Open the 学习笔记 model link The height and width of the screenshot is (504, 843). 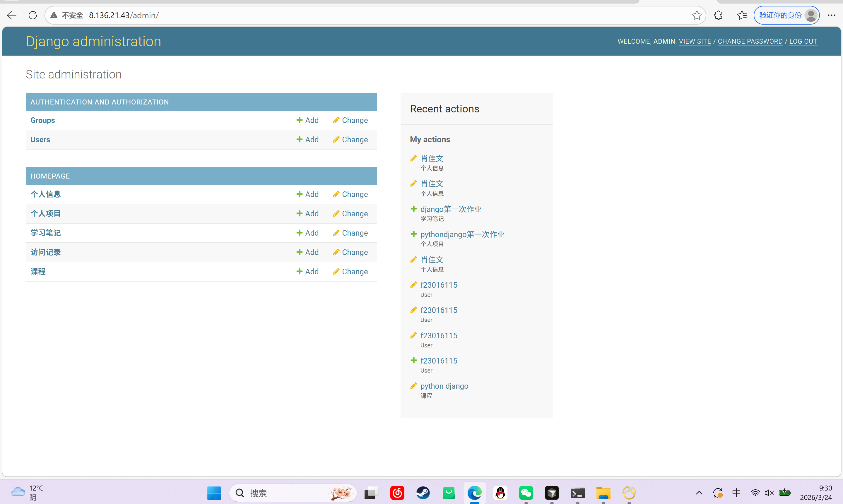click(45, 233)
